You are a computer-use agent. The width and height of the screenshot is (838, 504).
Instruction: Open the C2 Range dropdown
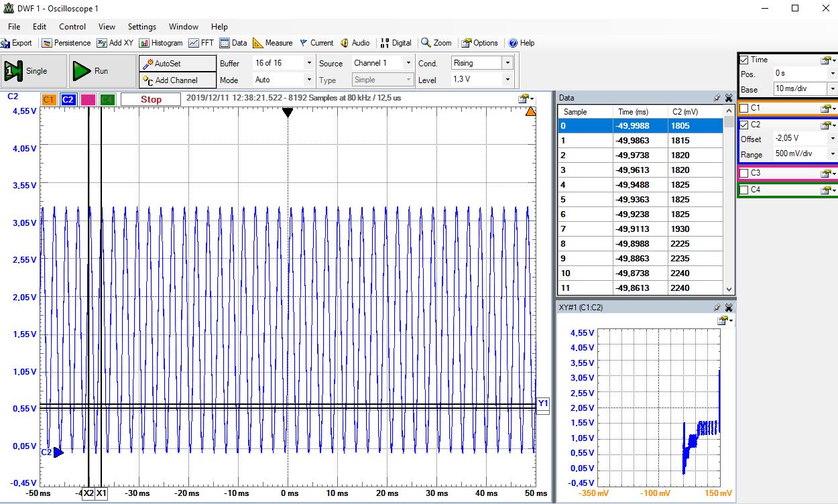point(833,154)
